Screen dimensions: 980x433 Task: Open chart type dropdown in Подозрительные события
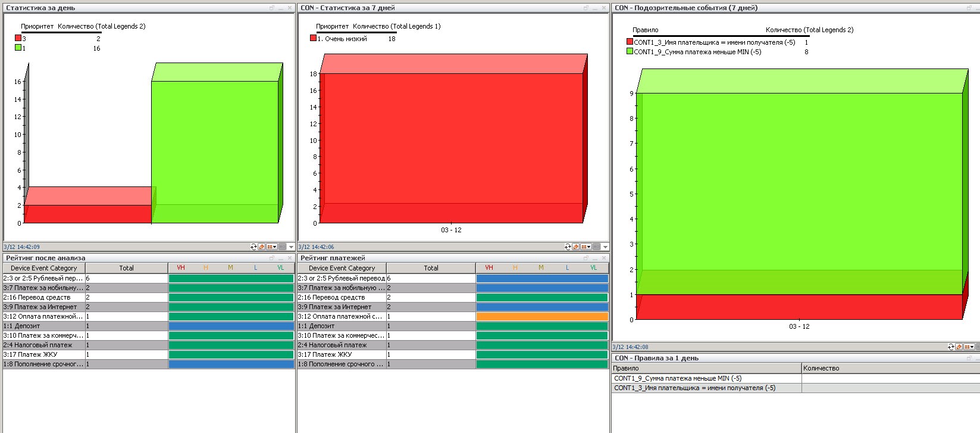coord(969,347)
